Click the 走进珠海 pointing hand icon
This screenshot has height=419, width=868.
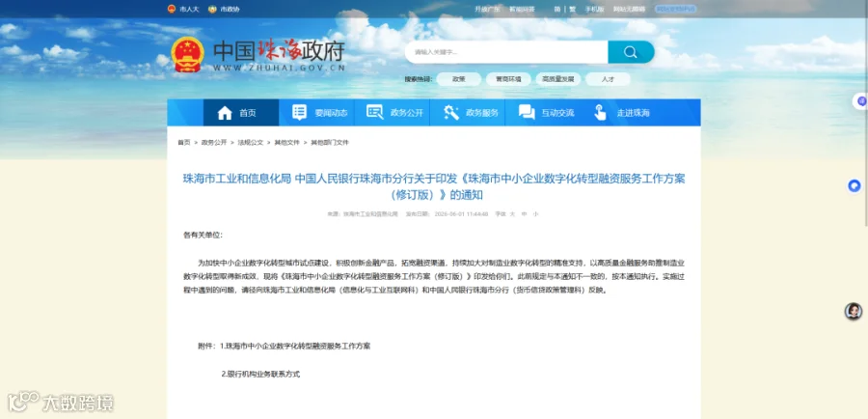click(x=601, y=113)
